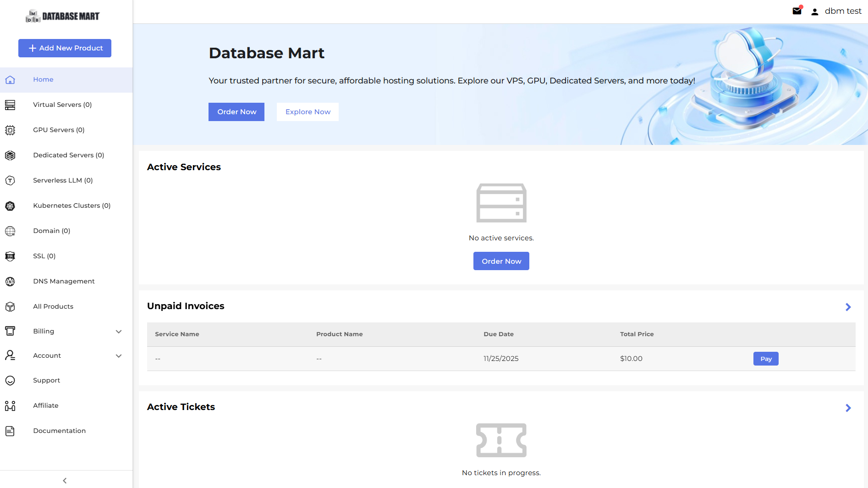Click the Dedicated Servers stack icon
This screenshot has width=868, height=488.
pos(10,155)
